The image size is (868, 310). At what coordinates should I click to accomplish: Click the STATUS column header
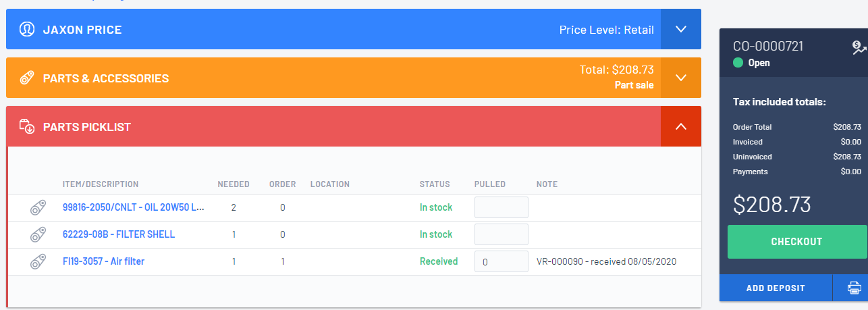pos(435,184)
